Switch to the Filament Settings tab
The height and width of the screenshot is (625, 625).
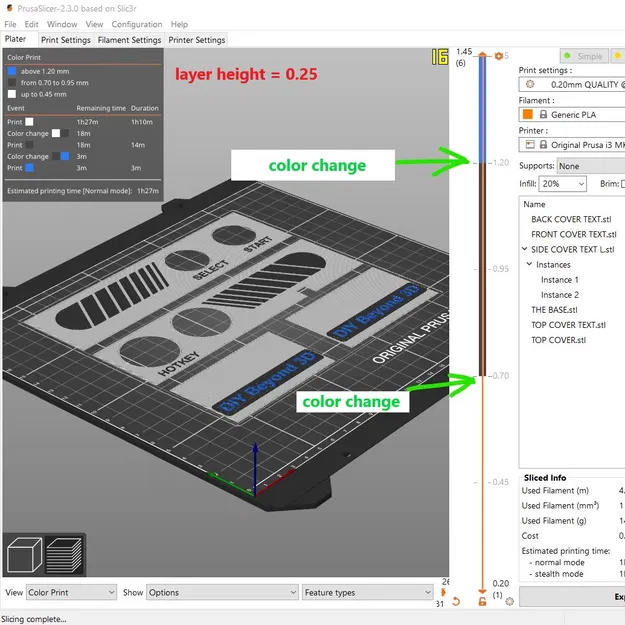tap(130, 40)
